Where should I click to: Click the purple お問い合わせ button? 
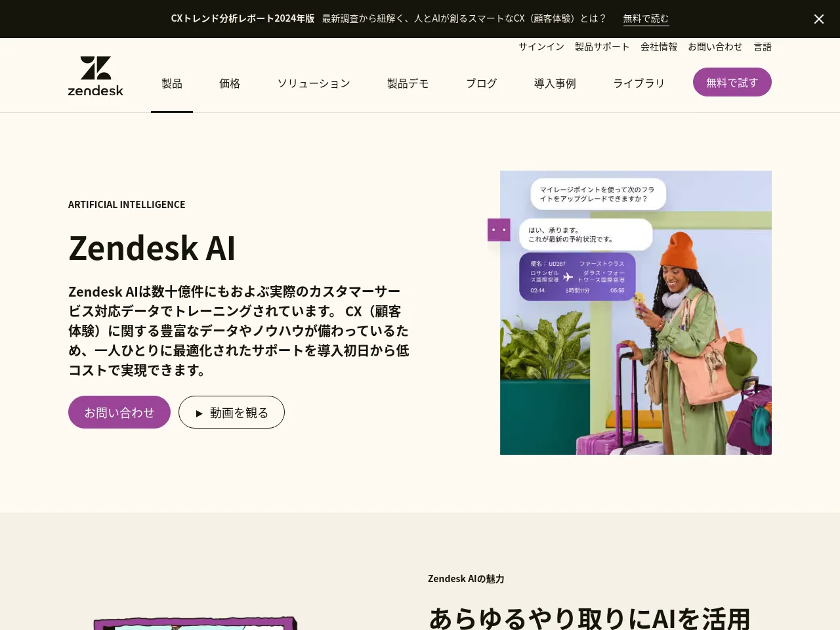pos(119,412)
